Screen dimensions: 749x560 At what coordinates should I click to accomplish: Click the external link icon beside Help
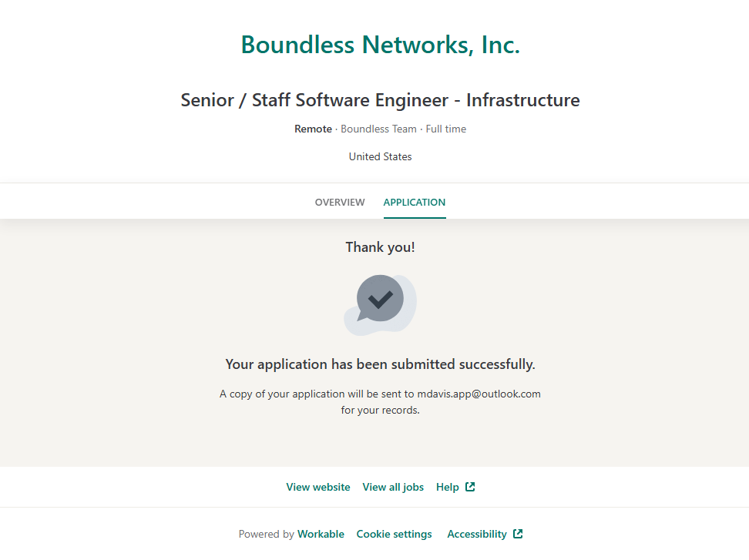pyautogui.click(x=470, y=487)
